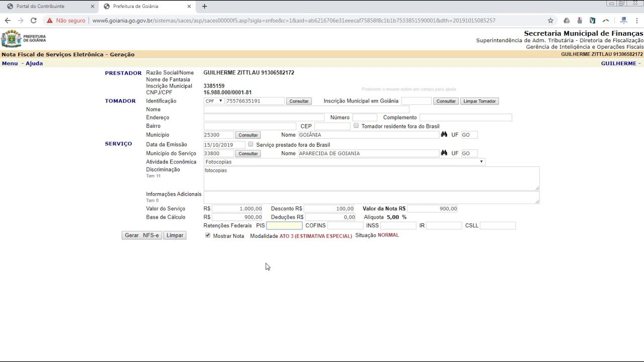Click the Endereço input field
Screen dimensions: 644x362
(x=264, y=118)
